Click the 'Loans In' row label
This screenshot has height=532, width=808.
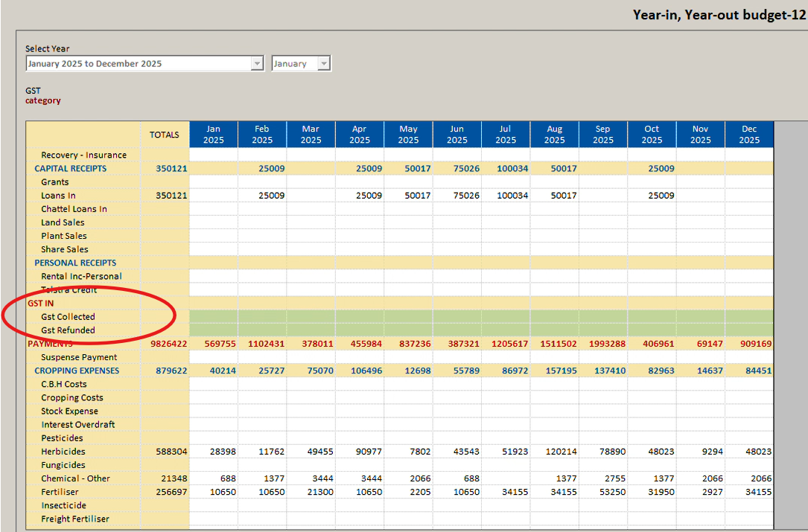click(x=58, y=195)
